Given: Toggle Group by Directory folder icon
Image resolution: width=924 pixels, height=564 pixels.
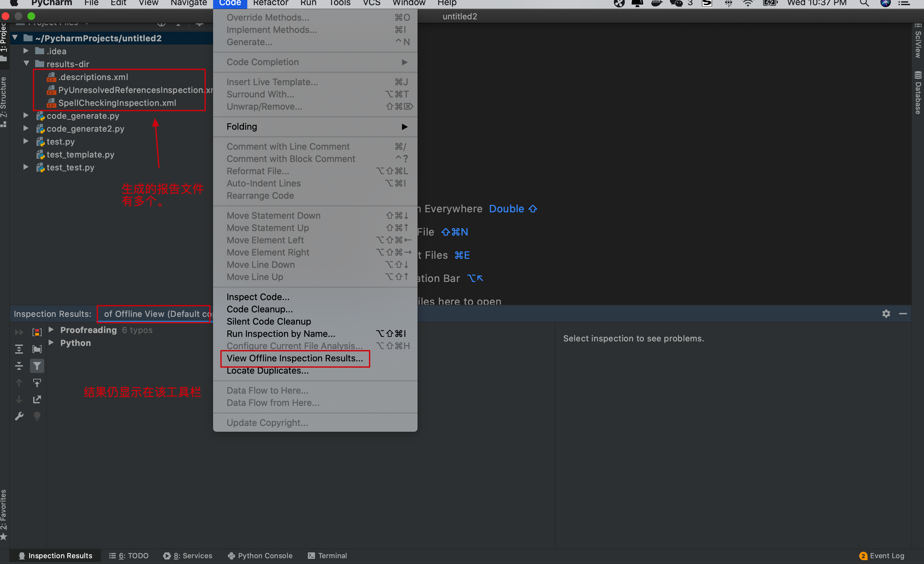Looking at the screenshot, I should click(x=37, y=349).
